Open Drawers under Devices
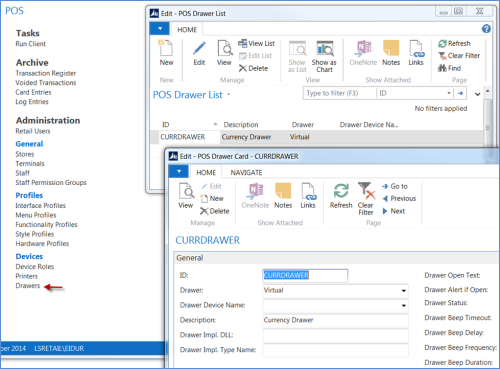 (28, 286)
